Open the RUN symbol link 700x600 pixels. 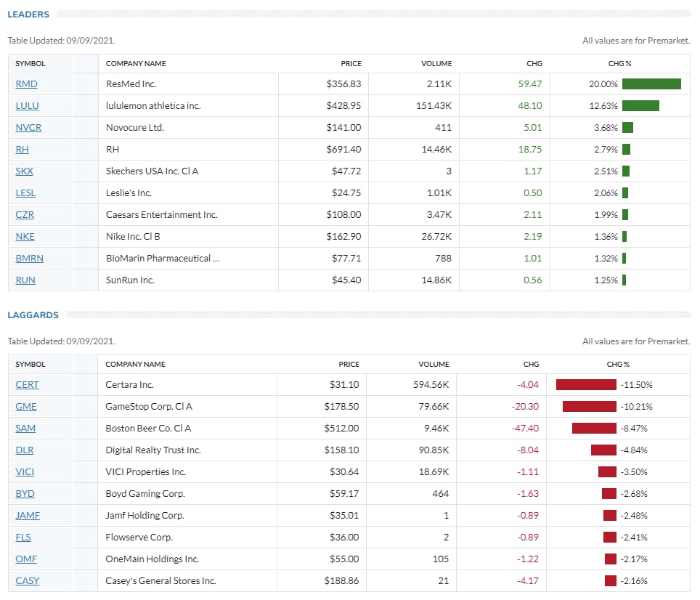(25, 280)
